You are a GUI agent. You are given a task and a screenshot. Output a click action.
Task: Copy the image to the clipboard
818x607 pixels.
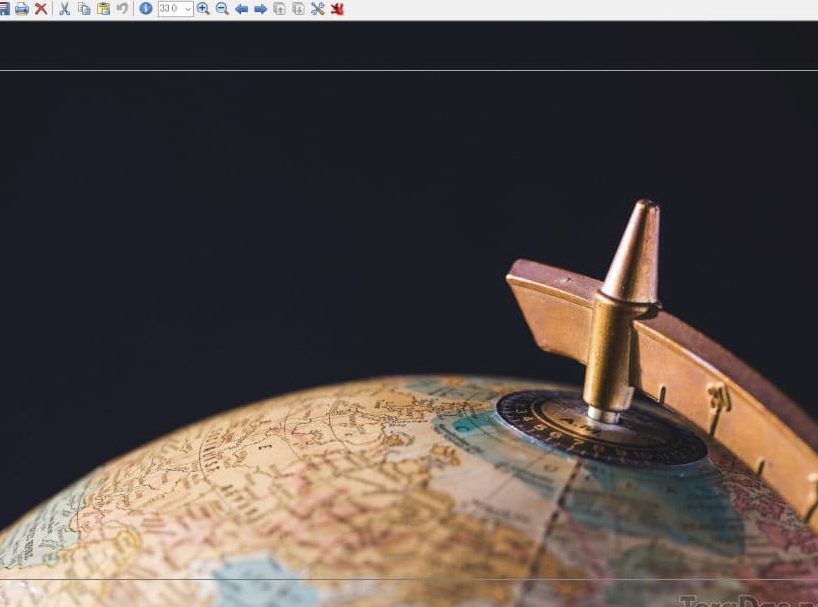(84, 9)
